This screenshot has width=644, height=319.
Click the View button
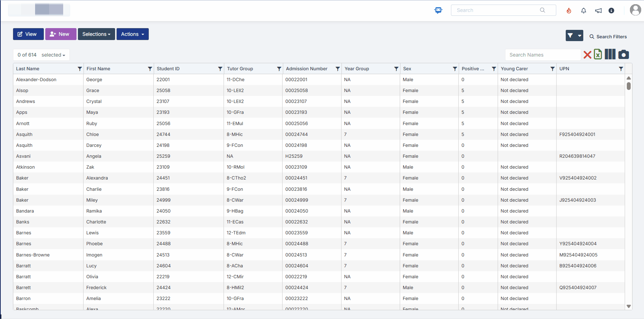click(x=28, y=34)
